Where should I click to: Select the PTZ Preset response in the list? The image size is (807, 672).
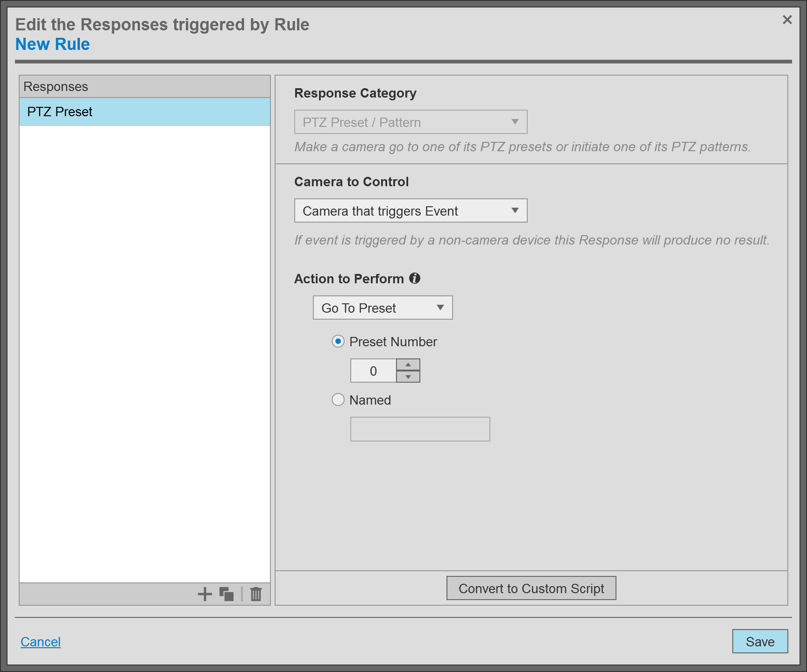click(x=145, y=112)
